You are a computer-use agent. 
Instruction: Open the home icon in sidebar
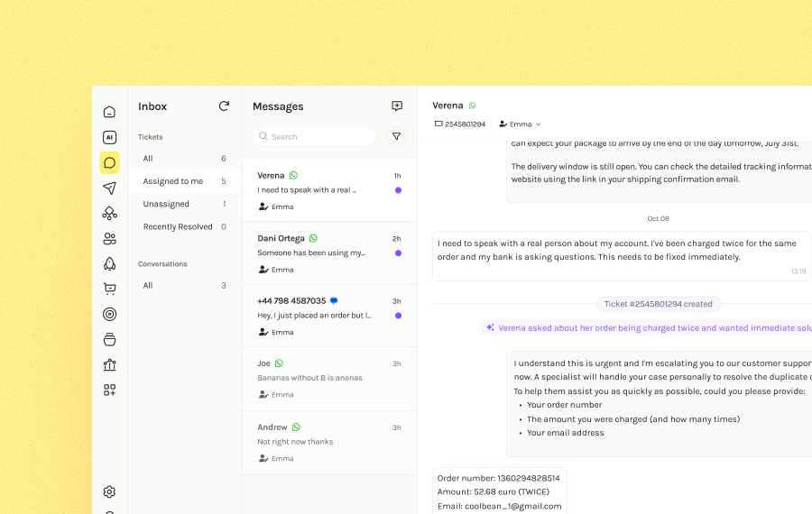click(109, 112)
